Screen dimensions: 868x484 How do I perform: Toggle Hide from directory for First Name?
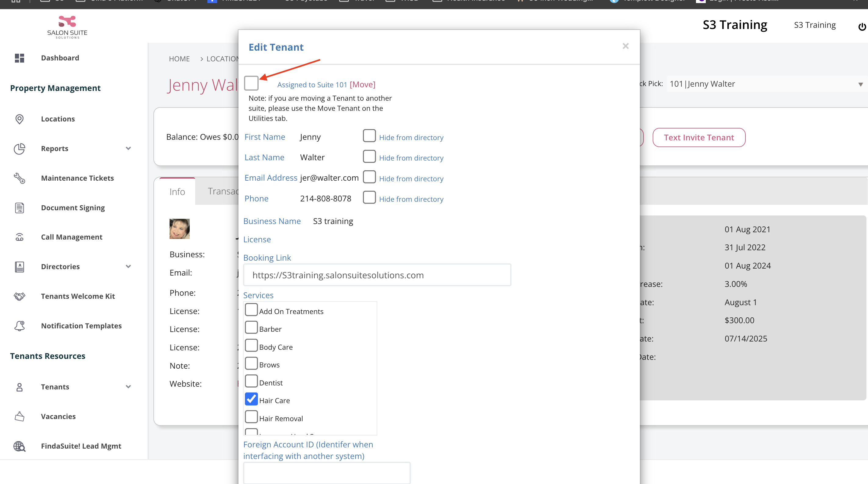click(369, 136)
